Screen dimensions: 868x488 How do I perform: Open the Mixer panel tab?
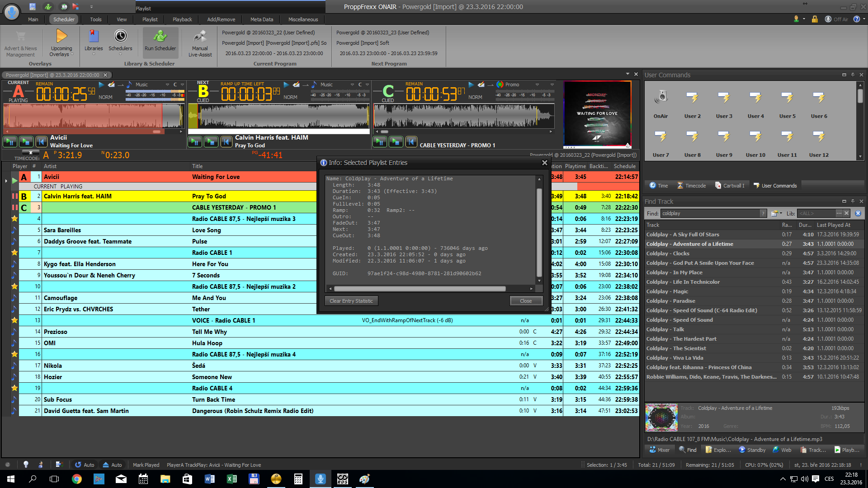pyautogui.click(x=659, y=450)
